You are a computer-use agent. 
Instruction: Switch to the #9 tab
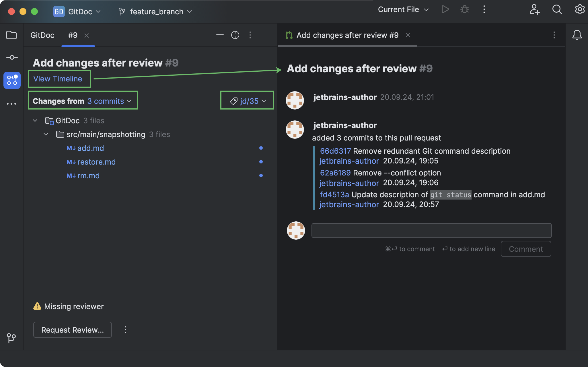tap(73, 35)
